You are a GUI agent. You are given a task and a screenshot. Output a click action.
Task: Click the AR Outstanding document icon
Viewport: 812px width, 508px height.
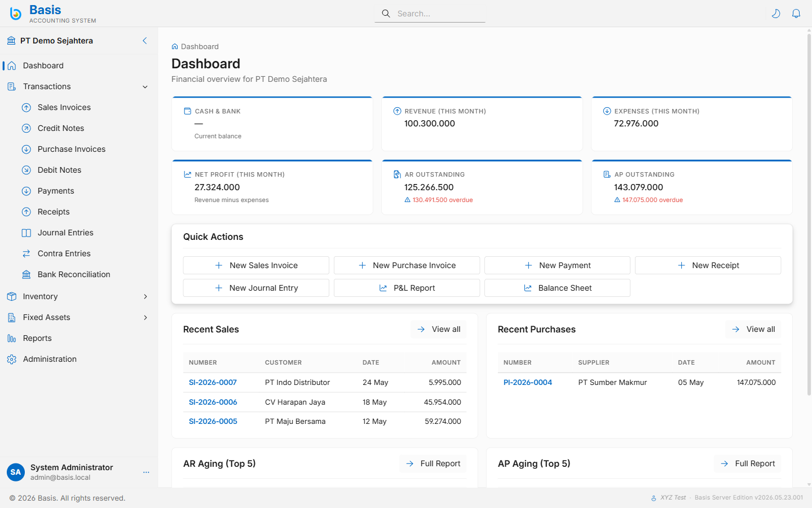click(398, 174)
